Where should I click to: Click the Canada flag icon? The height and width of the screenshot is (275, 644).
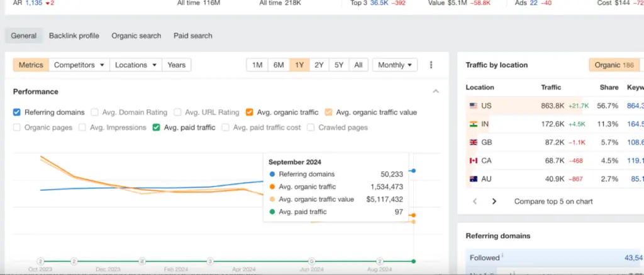point(474,161)
